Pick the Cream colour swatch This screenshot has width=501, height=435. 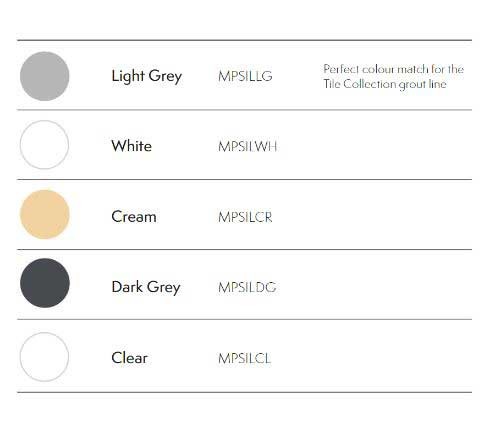click(x=45, y=214)
